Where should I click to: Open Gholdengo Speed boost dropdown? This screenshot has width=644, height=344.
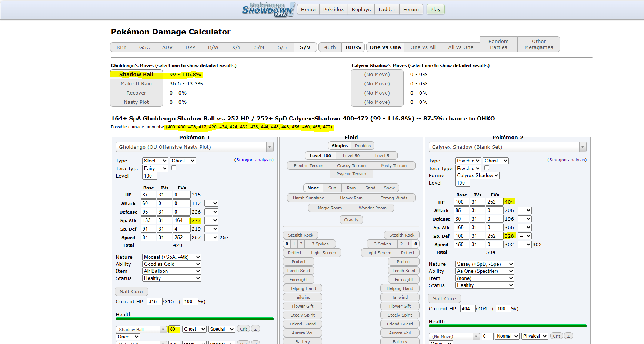211,237
